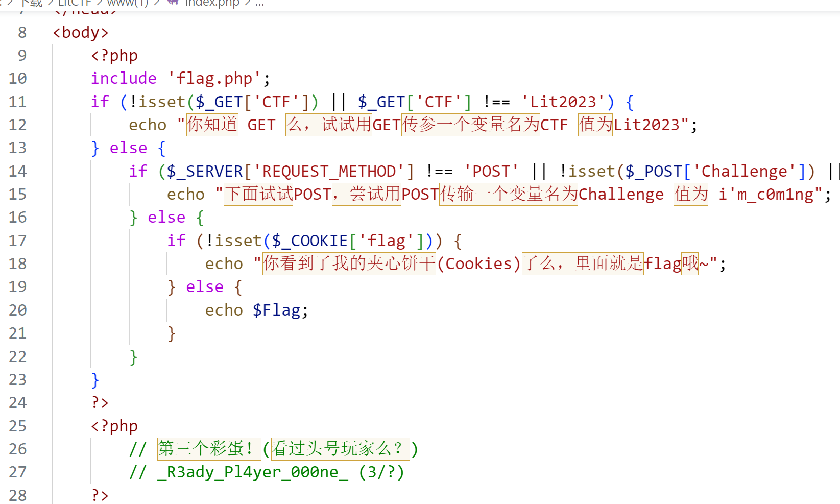Click the 'POST' string on line 14

pos(491,171)
